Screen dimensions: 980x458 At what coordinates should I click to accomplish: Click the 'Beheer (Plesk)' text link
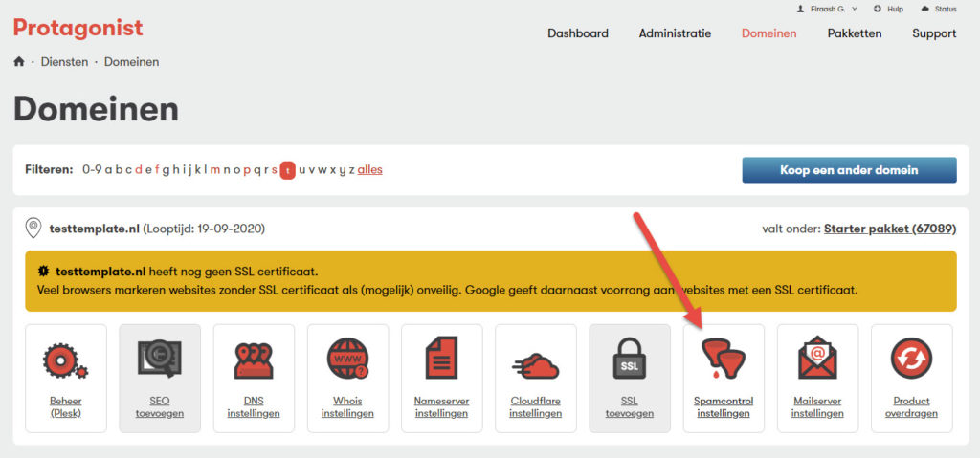click(x=66, y=406)
